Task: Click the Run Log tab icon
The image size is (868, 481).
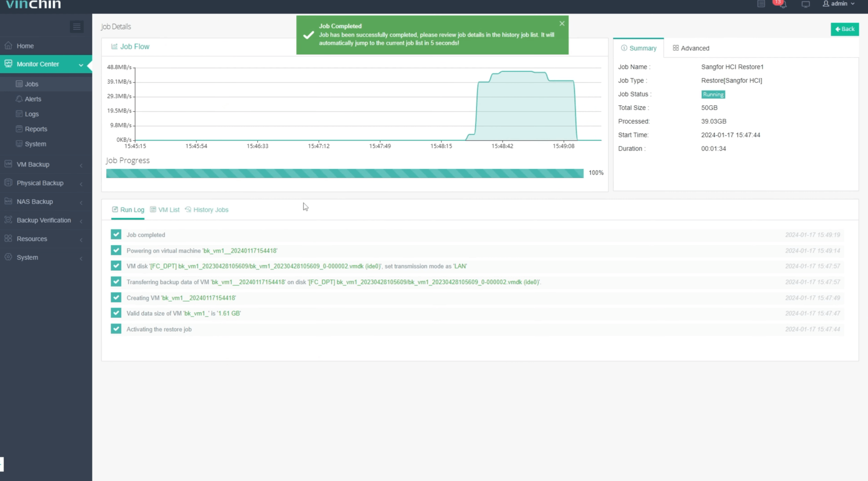Action: 115,209
